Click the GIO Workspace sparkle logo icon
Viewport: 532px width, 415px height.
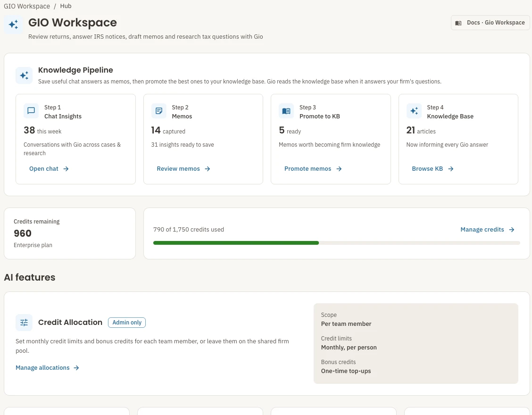click(14, 25)
